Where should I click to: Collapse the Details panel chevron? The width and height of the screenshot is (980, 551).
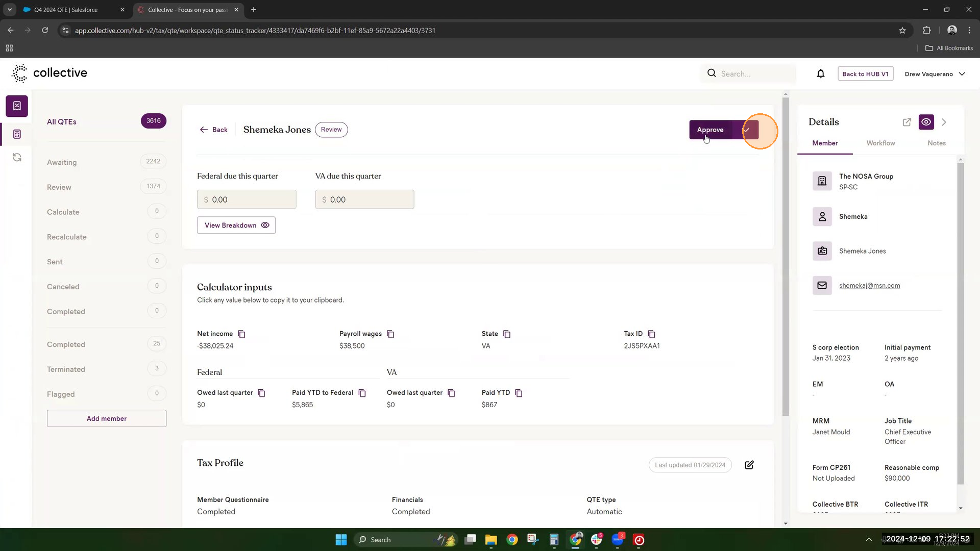pos(944,122)
